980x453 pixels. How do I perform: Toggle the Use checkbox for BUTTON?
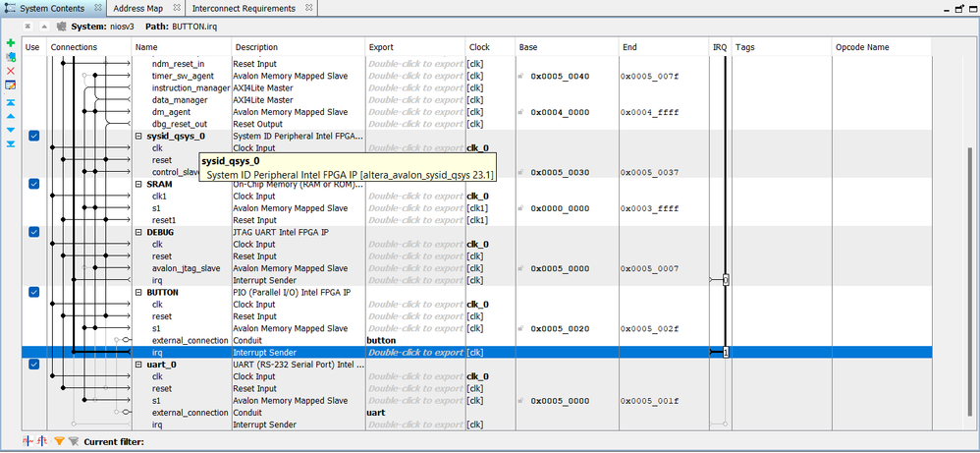[33, 292]
